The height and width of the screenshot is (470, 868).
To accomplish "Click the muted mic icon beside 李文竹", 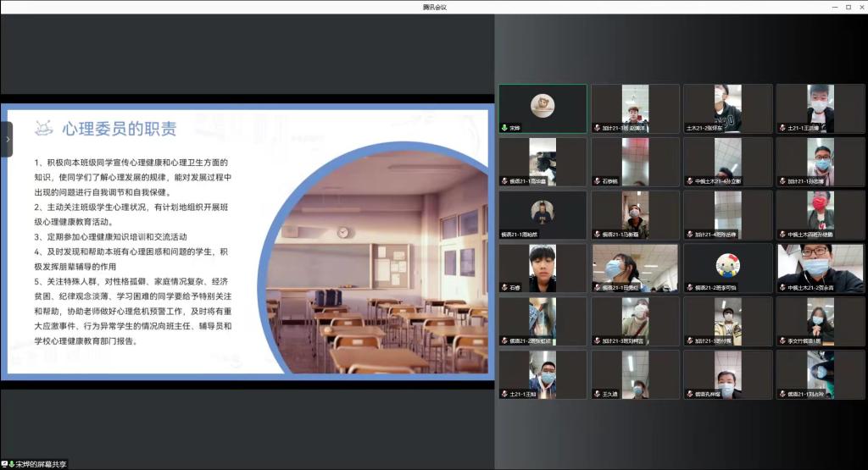I will coord(782,340).
